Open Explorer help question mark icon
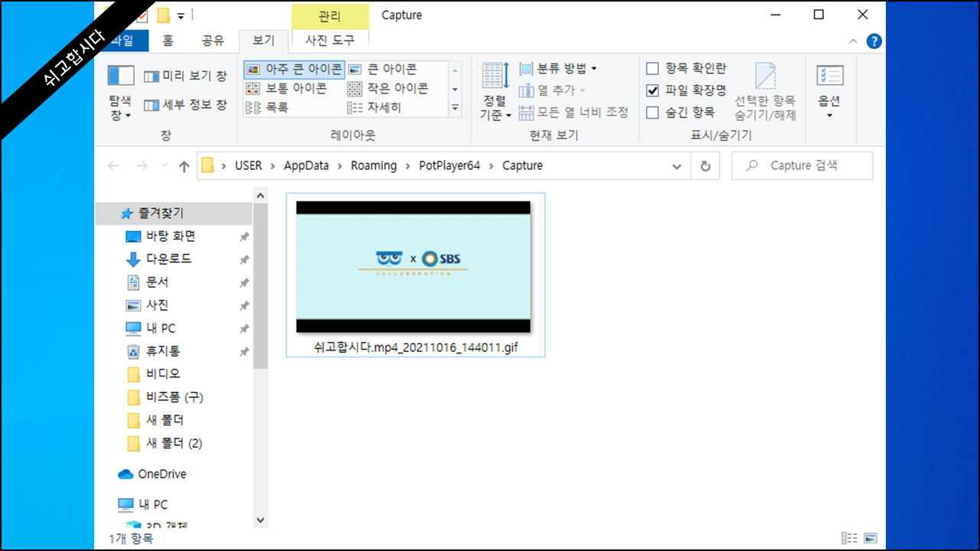The width and height of the screenshot is (980, 551). click(874, 41)
